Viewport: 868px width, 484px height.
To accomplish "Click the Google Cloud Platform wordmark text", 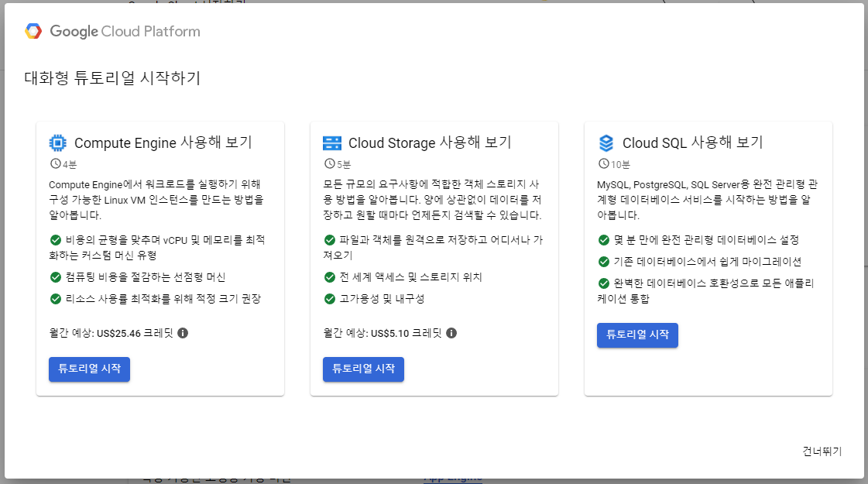I will (x=125, y=31).
